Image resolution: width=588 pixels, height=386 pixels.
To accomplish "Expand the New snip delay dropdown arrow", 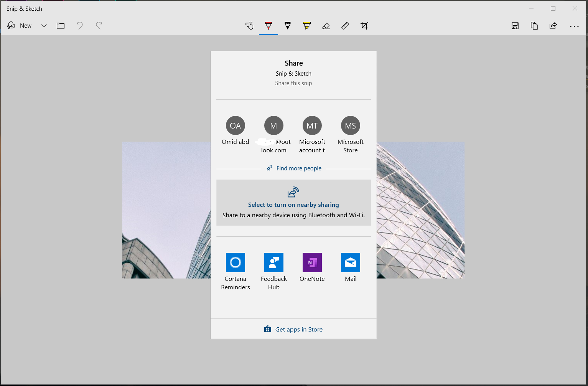I will [44, 26].
